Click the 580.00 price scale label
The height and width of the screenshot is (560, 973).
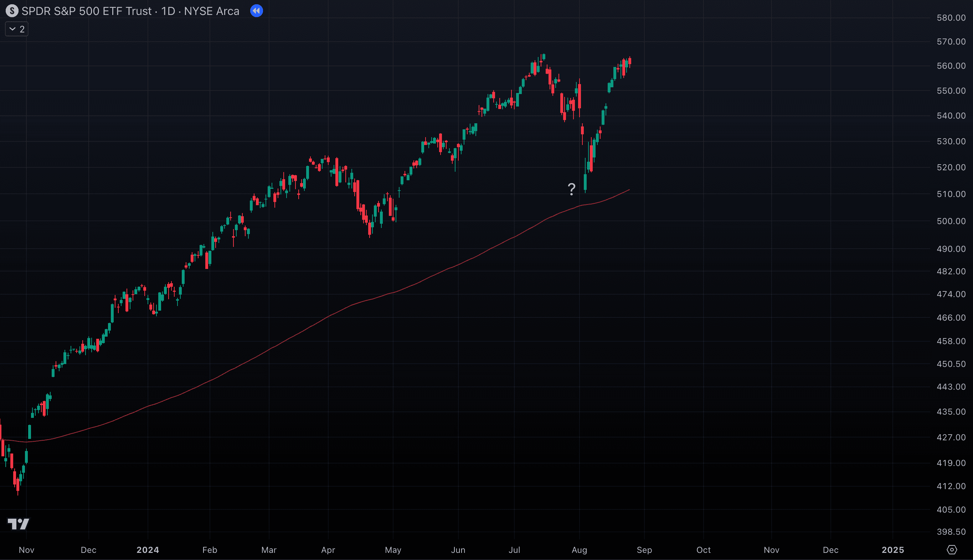951,18
